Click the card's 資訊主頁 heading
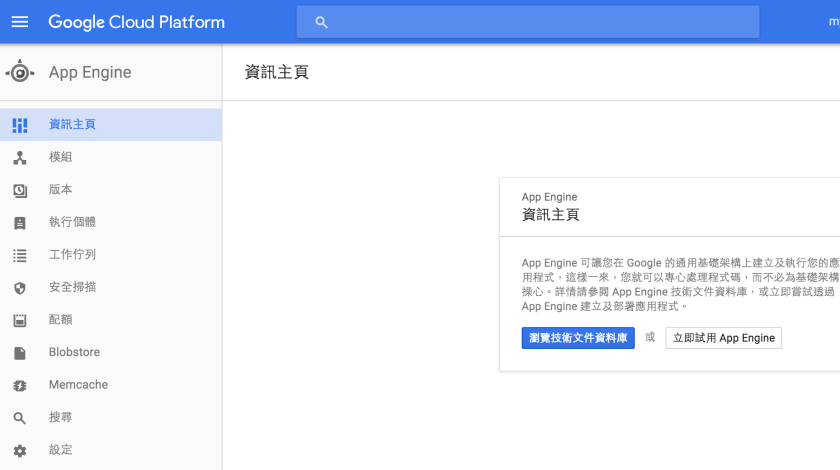Viewport: 840px width, 470px height. click(x=551, y=215)
